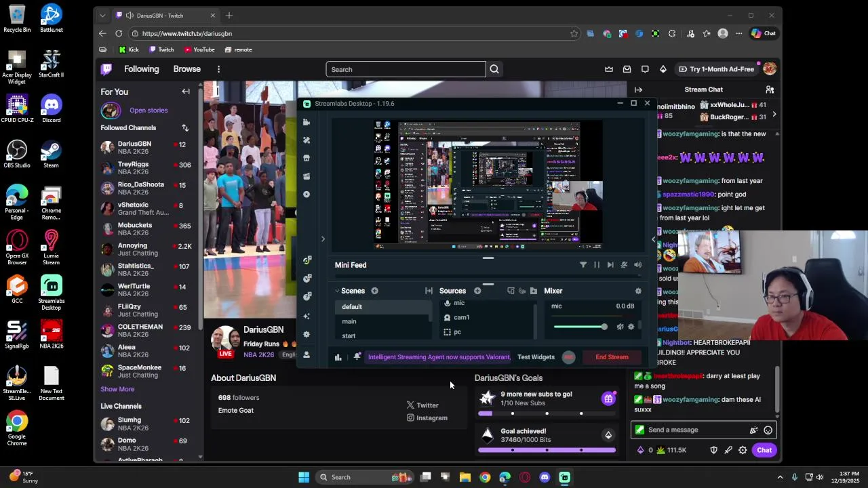Open DariusGBN Twitter link
868x488 pixels.
[x=422, y=405]
